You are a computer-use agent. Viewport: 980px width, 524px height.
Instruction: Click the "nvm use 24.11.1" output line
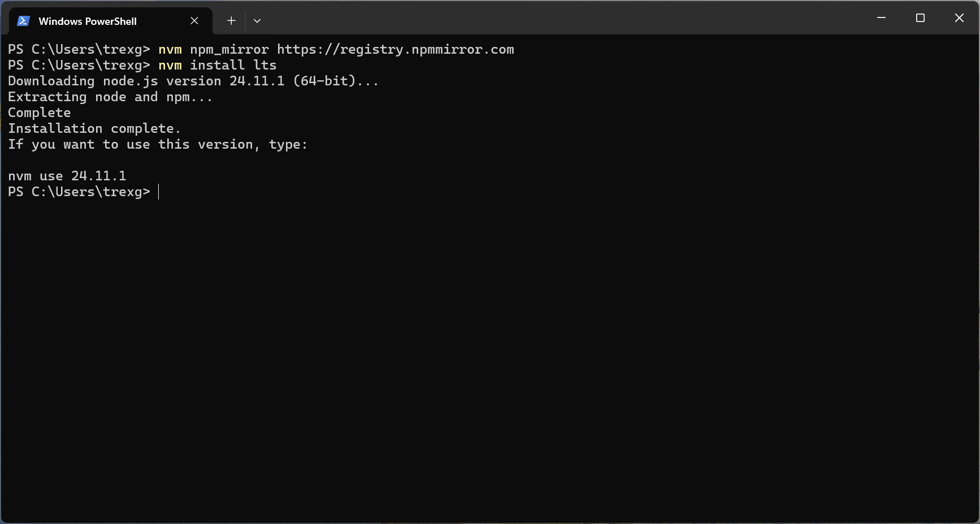tap(67, 176)
